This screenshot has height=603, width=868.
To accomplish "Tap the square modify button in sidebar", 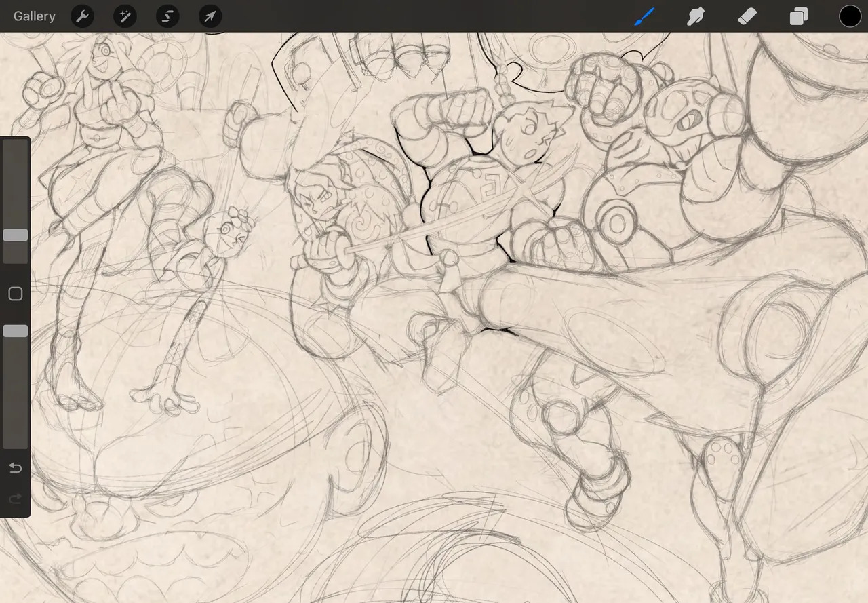I will click(15, 294).
